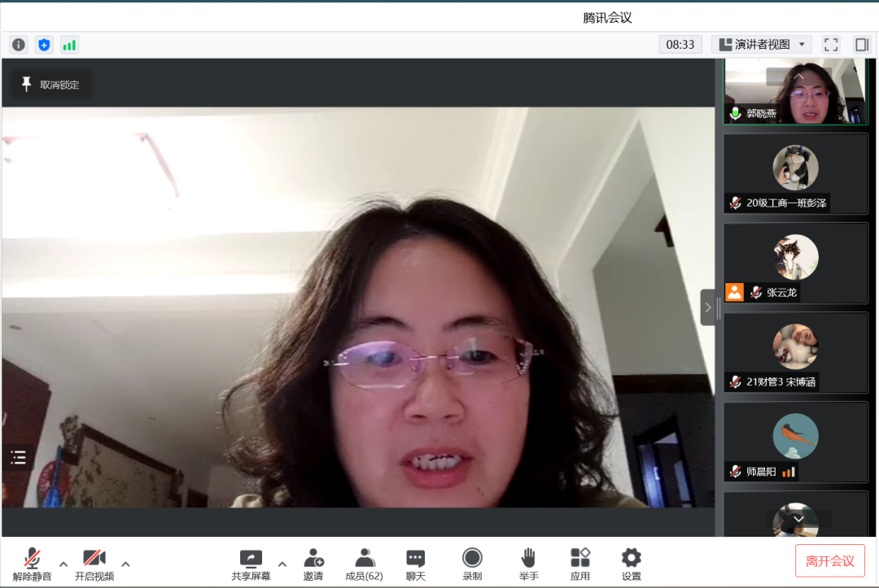
Task: Expand share options arrow beside 共享屏幕
Action: pos(282,564)
